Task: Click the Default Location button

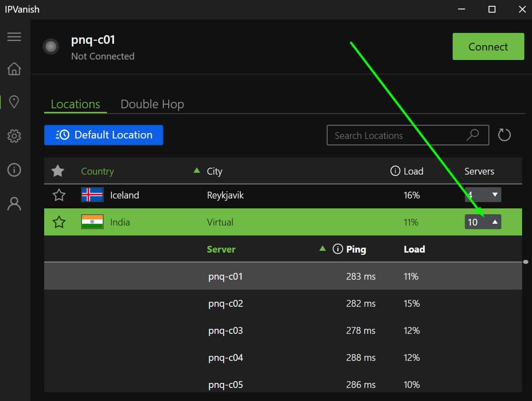Action: point(104,135)
